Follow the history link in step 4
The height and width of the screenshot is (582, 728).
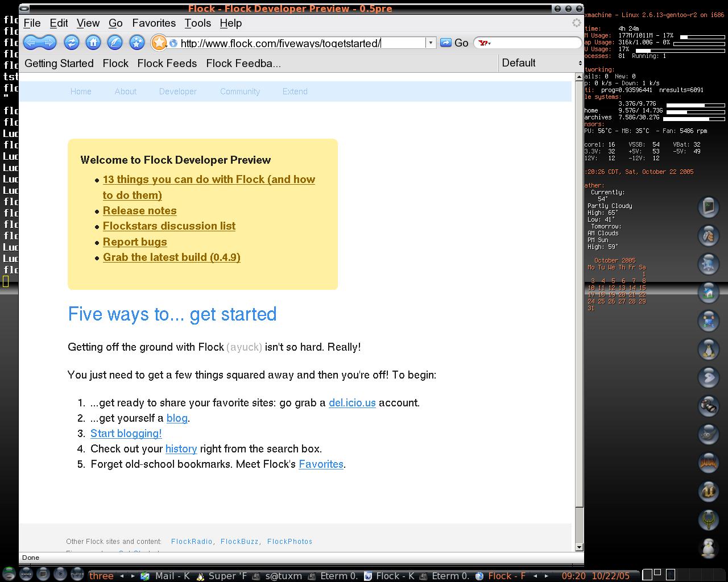pos(181,449)
